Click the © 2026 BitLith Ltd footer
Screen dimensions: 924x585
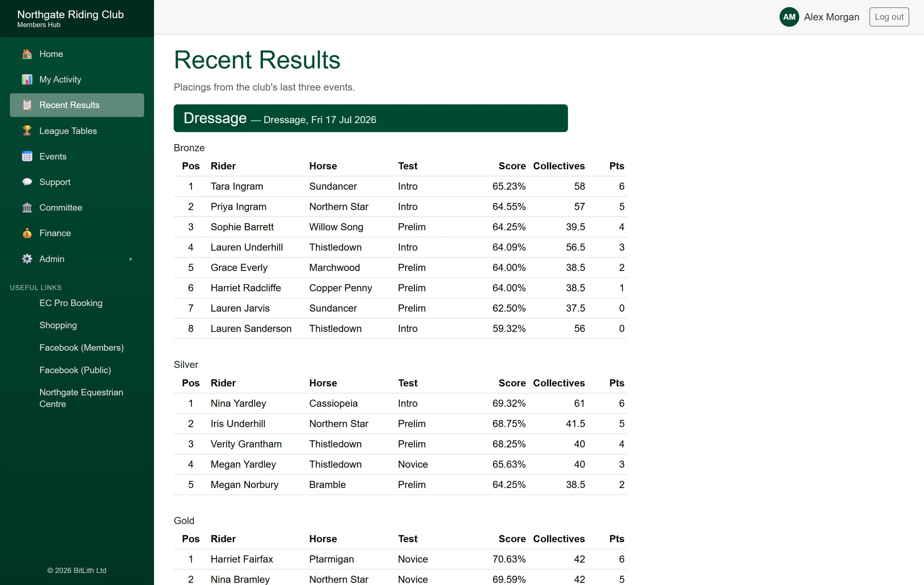point(77,571)
